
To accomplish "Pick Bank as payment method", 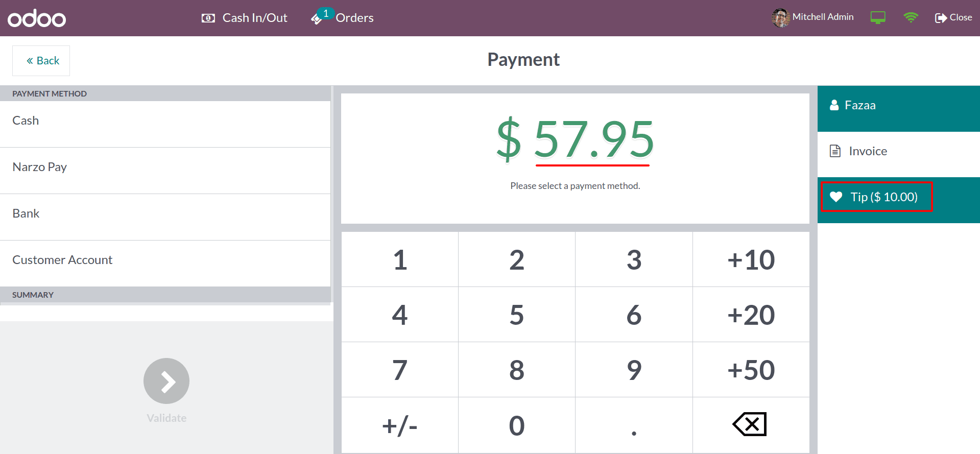I will (x=165, y=214).
